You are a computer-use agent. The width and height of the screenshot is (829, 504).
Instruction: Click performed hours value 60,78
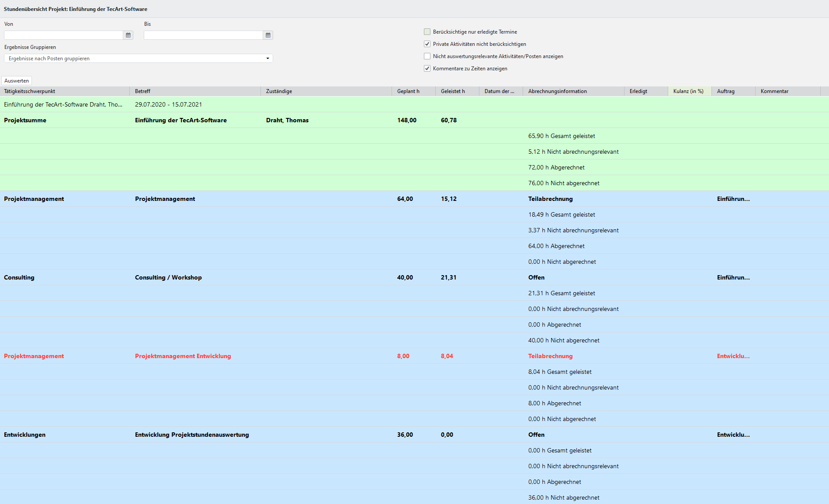[449, 120]
